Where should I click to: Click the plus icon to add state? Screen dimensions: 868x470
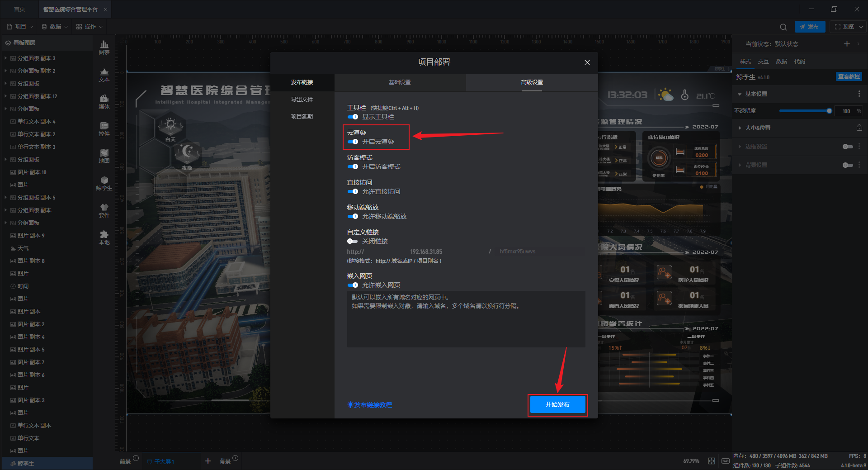(x=847, y=43)
